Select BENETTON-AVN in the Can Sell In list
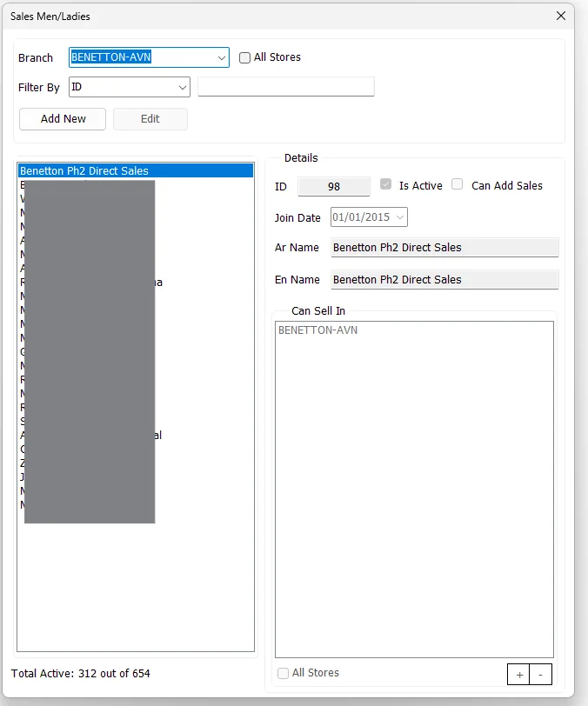Screen dimensions: 588x706 click(318, 330)
